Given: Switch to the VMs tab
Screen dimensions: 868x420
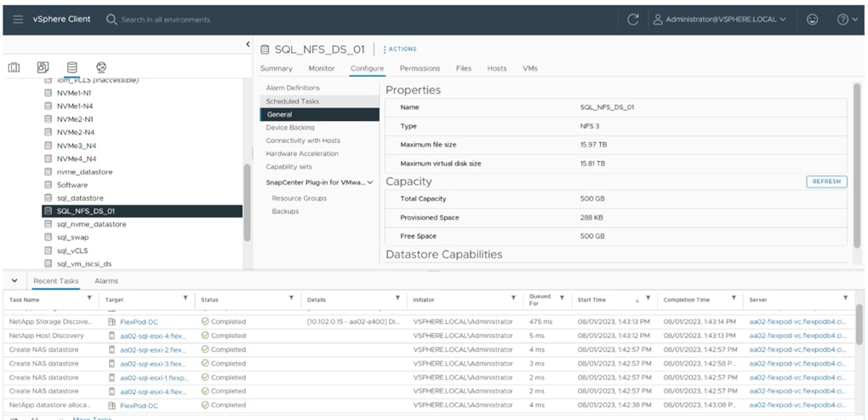Looking at the screenshot, I should [530, 69].
